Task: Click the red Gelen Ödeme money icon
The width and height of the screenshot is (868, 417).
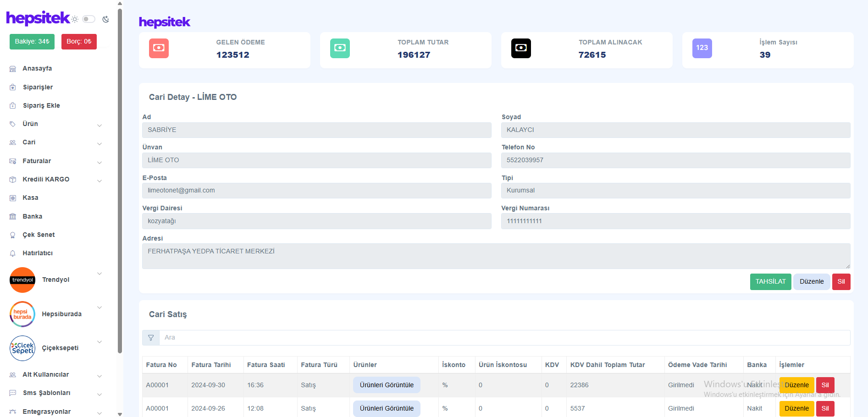Action: point(159,48)
